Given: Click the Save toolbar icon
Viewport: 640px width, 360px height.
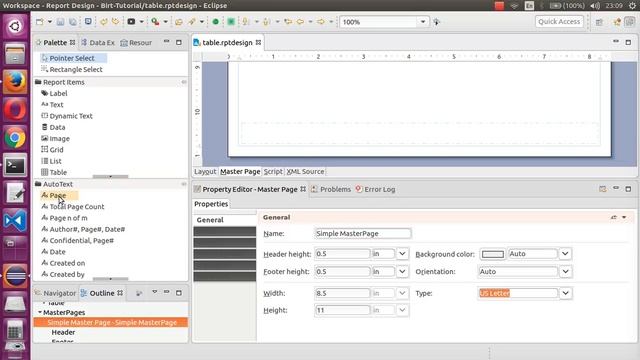Looking at the screenshot, I should coord(60,22).
